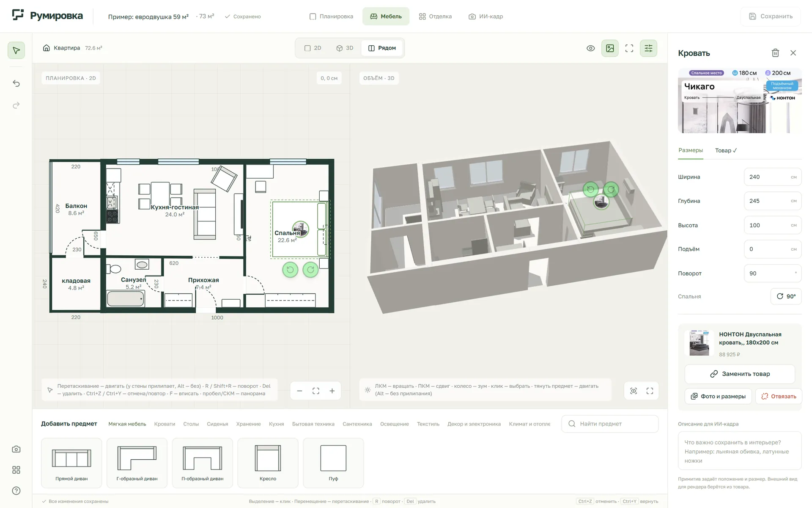The width and height of the screenshot is (812, 508).
Task: Click the Заменить товар button
Action: pos(740,374)
